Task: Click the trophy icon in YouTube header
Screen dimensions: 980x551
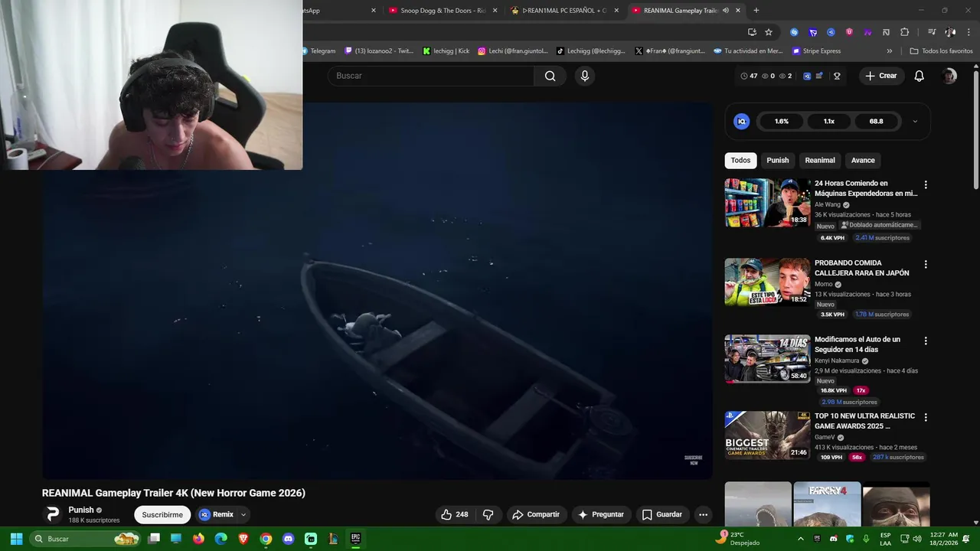Action: 837,76
